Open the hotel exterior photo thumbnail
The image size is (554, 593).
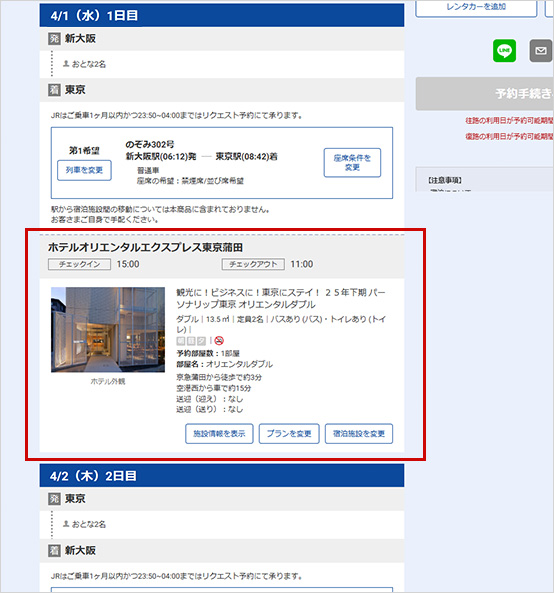pos(108,329)
